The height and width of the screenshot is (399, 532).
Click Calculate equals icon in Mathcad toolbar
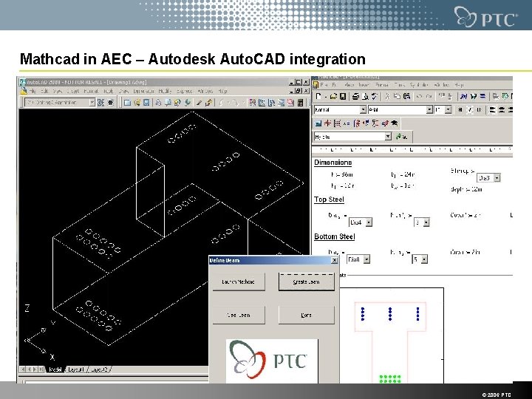point(482,96)
